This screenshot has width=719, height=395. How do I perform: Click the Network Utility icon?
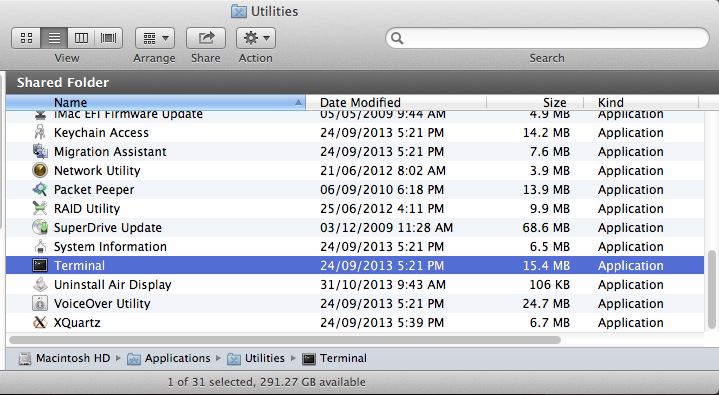40,171
